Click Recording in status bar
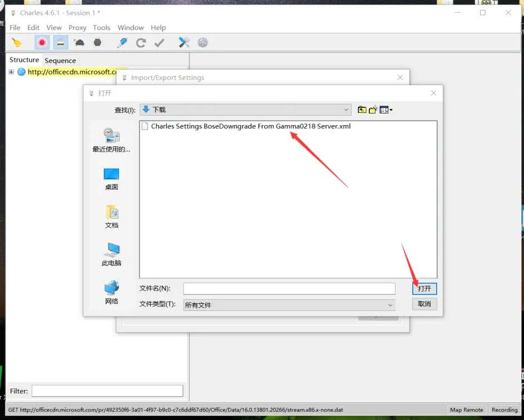This screenshot has width=524, height=420. tap(505, 409)
